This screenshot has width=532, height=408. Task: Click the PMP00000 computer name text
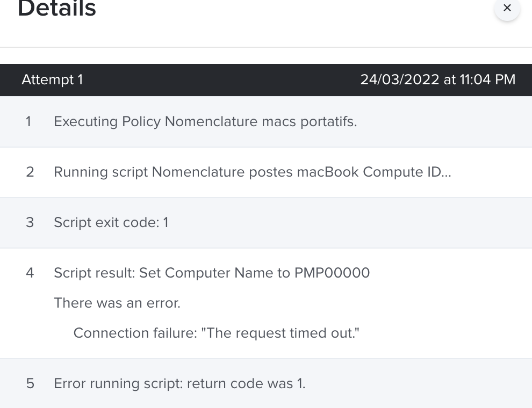click(332, 273)
